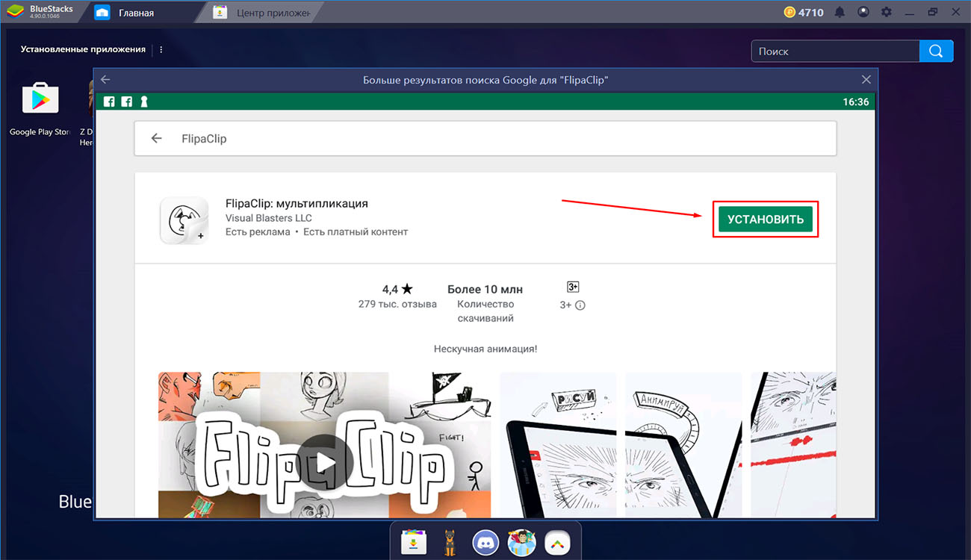This screenshot has width=971, height=560.
Task: Click the FlipaClip text in the Play search bar
Action: (204, 139)
